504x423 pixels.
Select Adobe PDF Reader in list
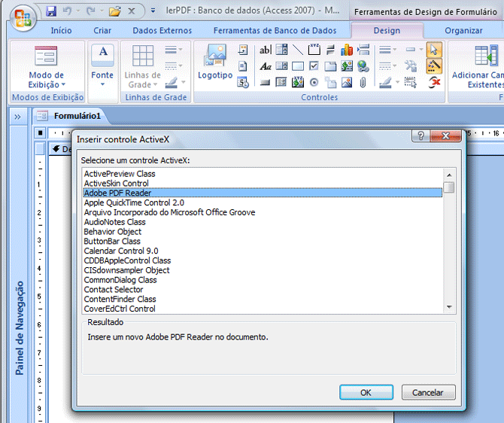263,193
